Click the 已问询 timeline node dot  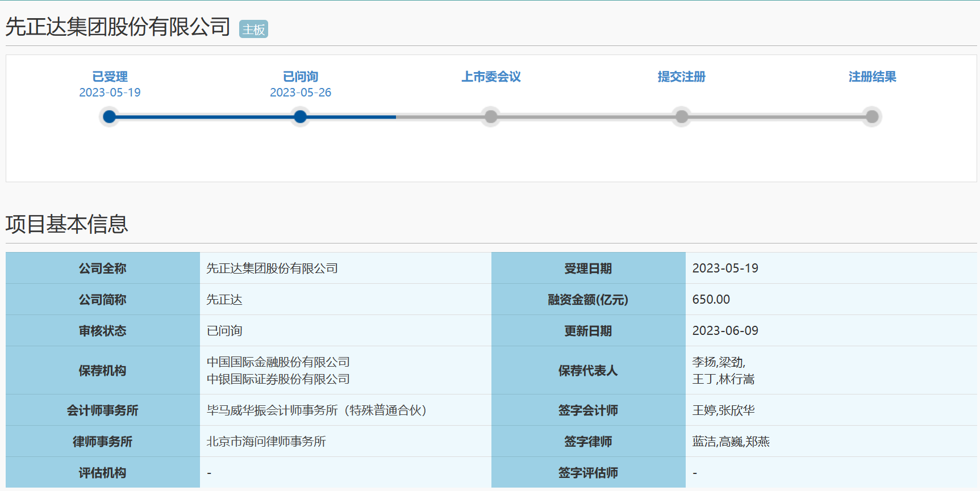(x=301, y=117)
